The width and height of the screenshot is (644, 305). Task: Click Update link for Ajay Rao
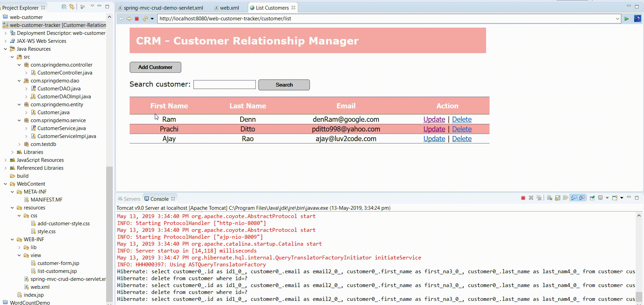[x=434, y=139]
